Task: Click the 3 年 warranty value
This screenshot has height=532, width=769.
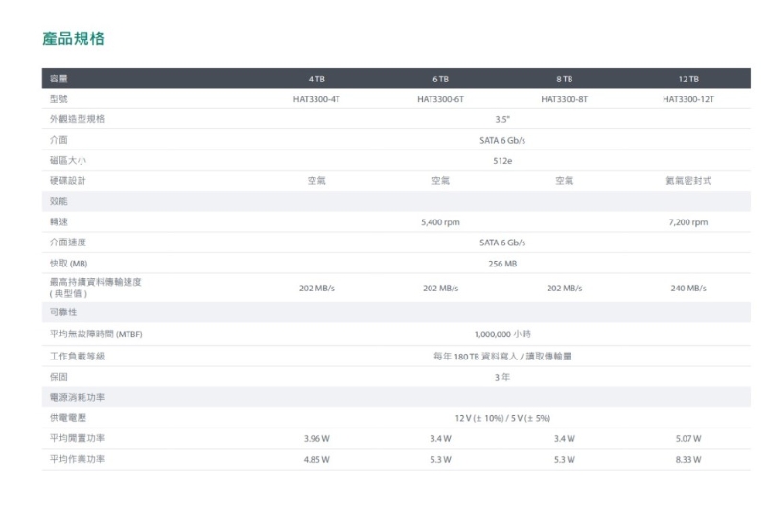Action: click(502, 377)
